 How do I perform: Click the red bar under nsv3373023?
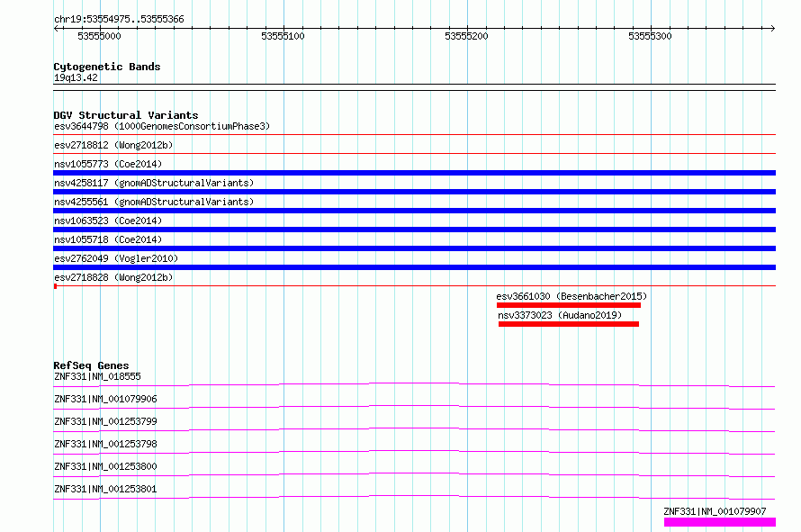click(x=569, y=324)
